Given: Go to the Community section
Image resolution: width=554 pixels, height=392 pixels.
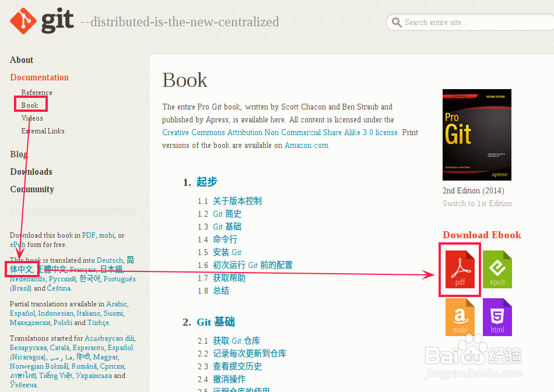Looking at the screenshot, I should click(x=32, y=189).
